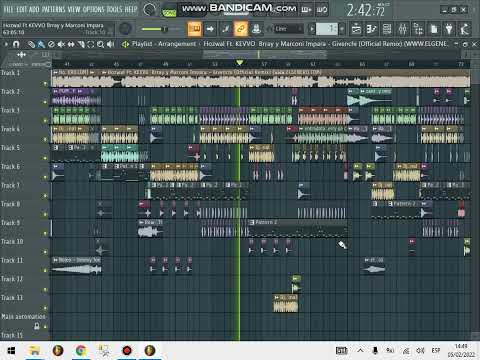The height and width of the screenshot is (360, 480).
Task: Click the document icon next to browser icon
Action: pyautogui.click(x=434, y=29)
